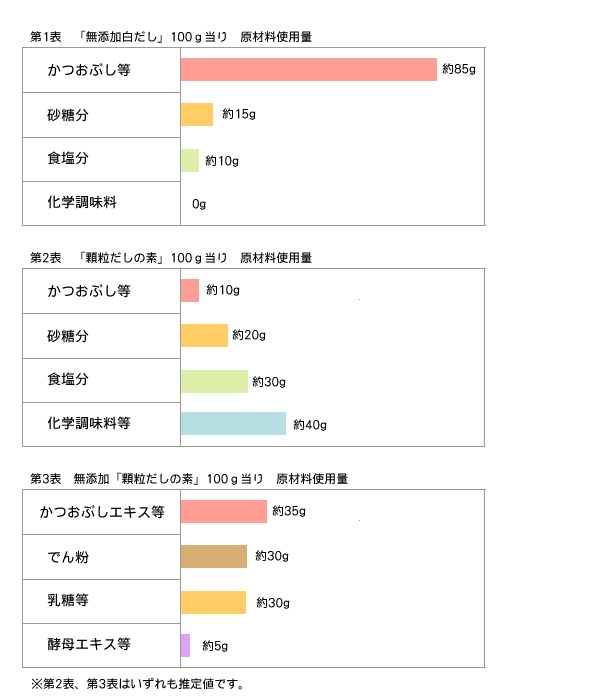Click the small pink 約10g bar in table 2
Image resolution: width=600 pixels, height=700 pixels.
point(190,290)
